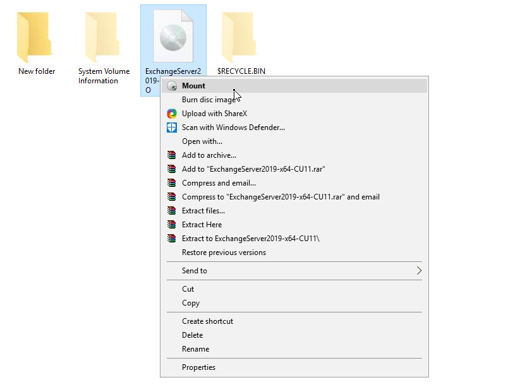Click the ShareX logo icon

pyautogui.click(x=172, y=114)
